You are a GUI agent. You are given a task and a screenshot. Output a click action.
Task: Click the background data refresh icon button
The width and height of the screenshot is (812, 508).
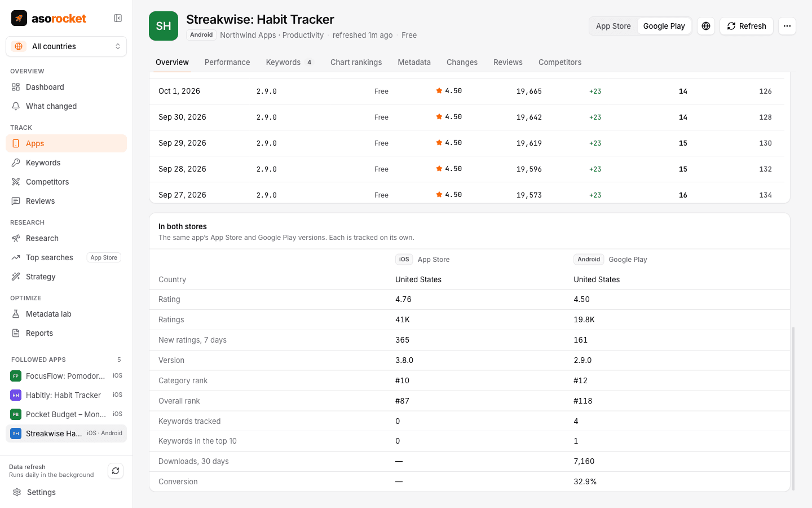pyautogui.click(x=116, y=471)
